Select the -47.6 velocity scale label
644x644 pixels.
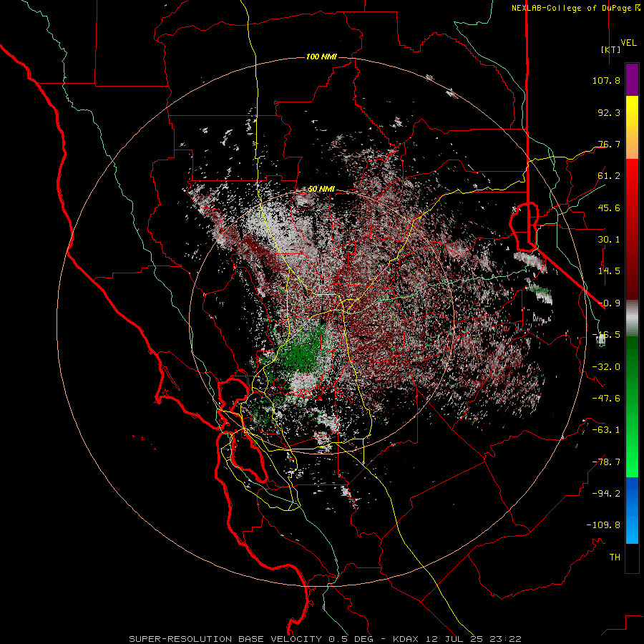[606, 399]
